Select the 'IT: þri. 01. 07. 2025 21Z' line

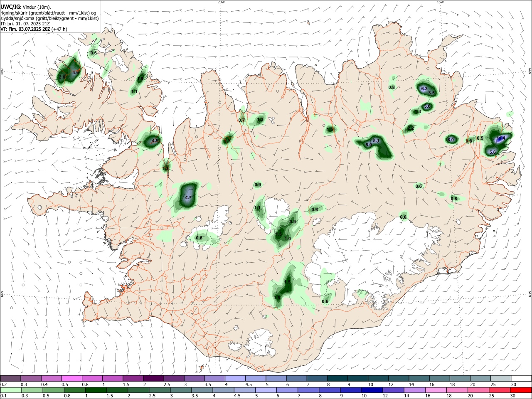25,24
